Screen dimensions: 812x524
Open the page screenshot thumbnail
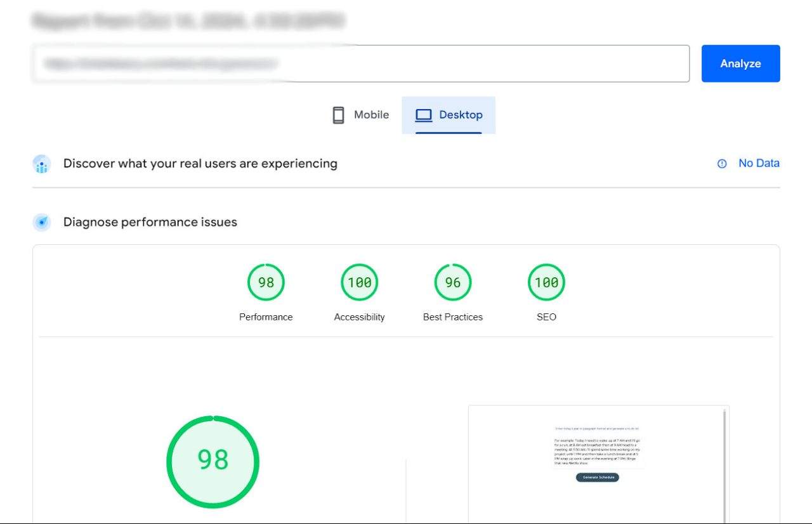click(x=596, y=463)
